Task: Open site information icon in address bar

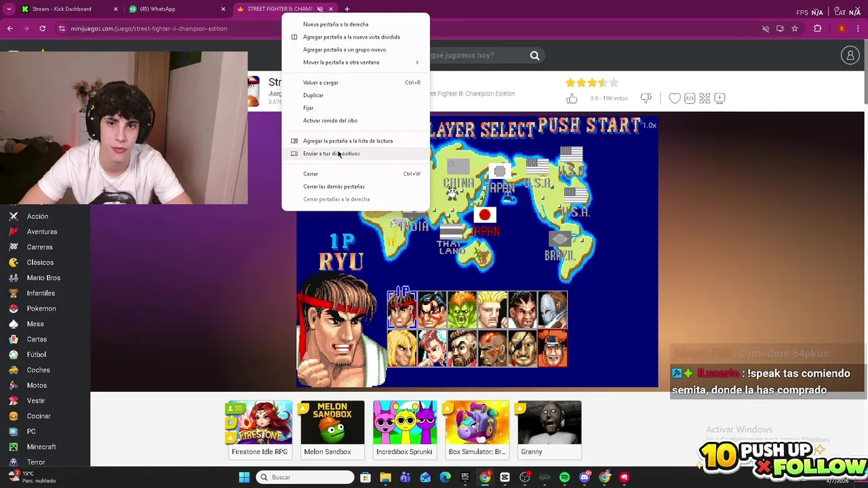Action: pyautogui.click(x=62, y=28)
